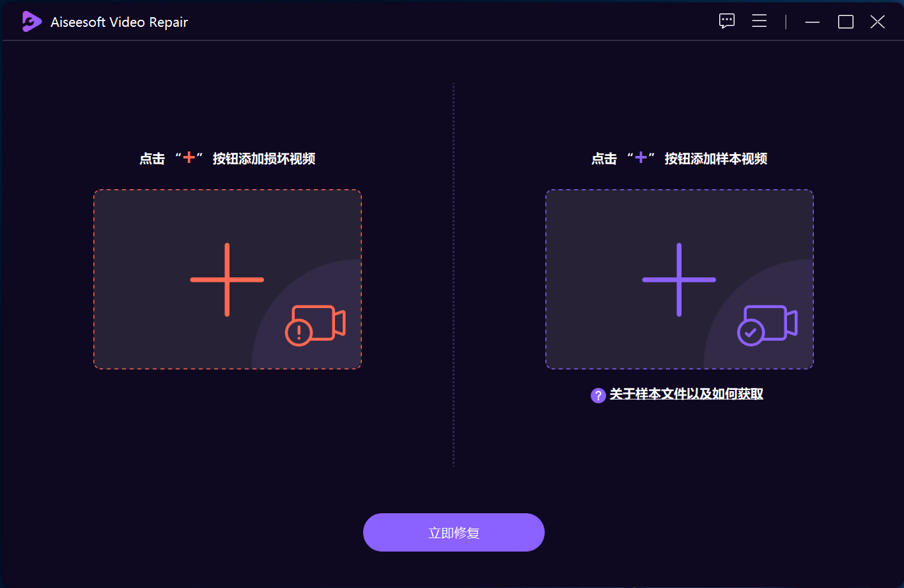
Task: Click the purple dashed sample video drop area
Action: pos(680,279)
